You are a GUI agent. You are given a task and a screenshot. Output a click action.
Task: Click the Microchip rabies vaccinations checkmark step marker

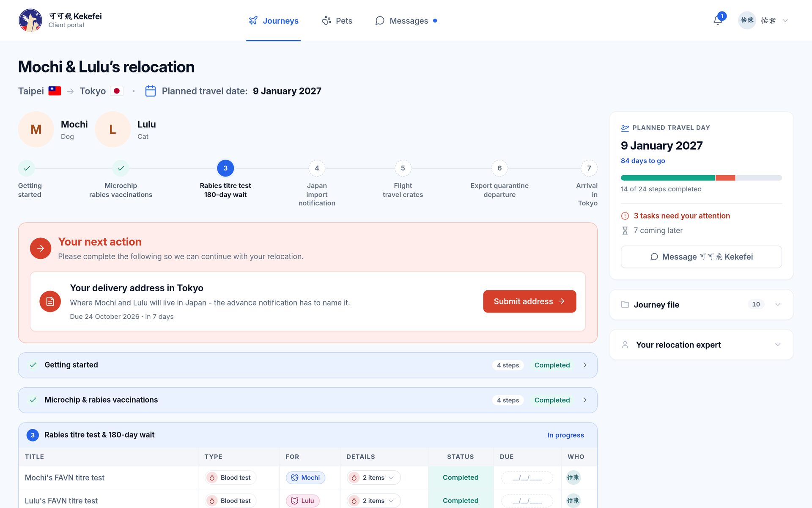pos(121,168)
